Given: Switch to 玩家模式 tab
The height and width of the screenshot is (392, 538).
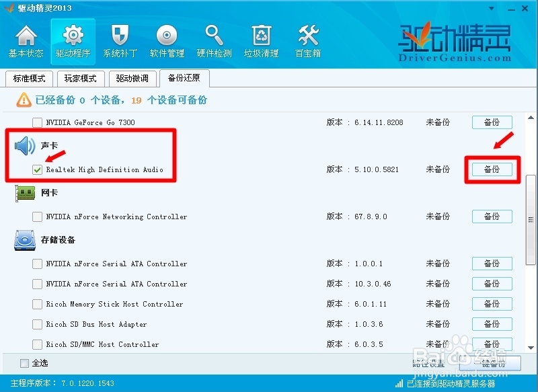Looking at the screenshot, I should pos(81,79).
